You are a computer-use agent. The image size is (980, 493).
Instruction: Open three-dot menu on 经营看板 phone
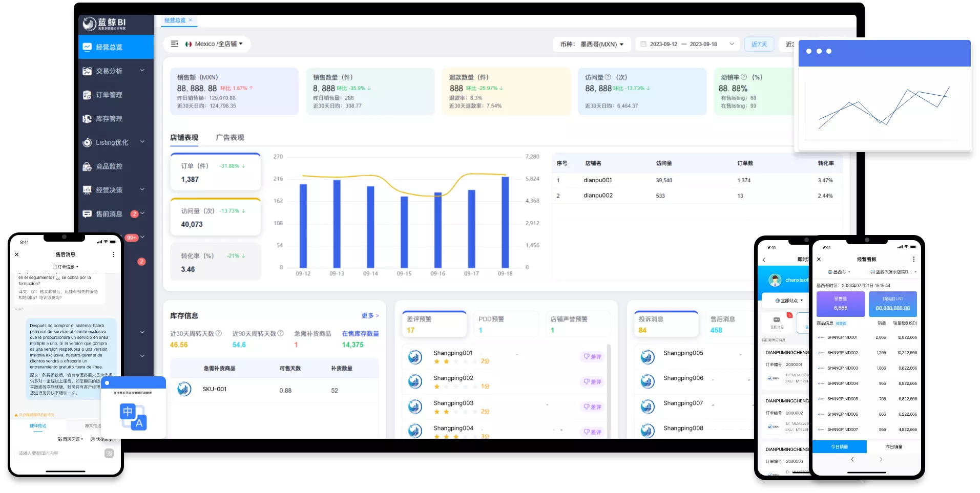[x=913, y=260]
